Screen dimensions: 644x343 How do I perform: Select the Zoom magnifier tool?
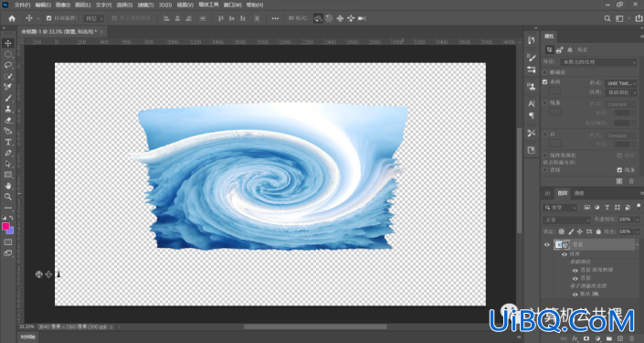pyautogui.click(x=8, y=197)
